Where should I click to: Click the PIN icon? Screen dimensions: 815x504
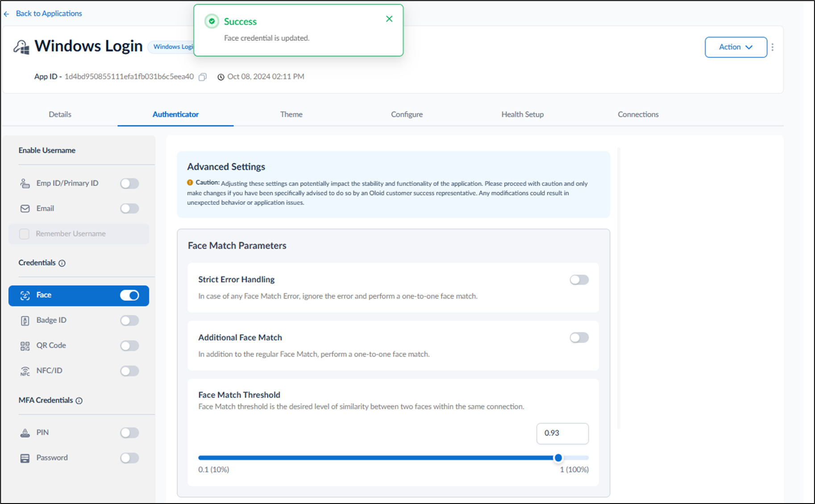click(25, 433)
